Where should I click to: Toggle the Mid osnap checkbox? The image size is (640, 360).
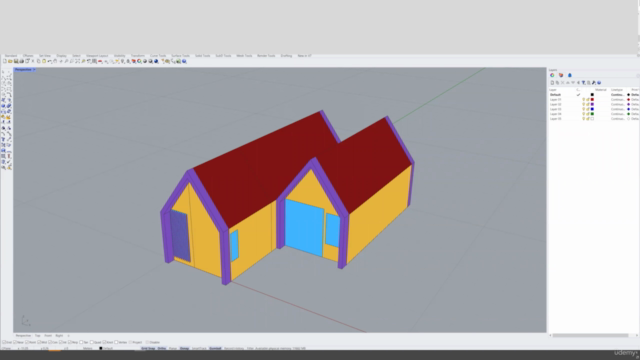pos(39,342)
